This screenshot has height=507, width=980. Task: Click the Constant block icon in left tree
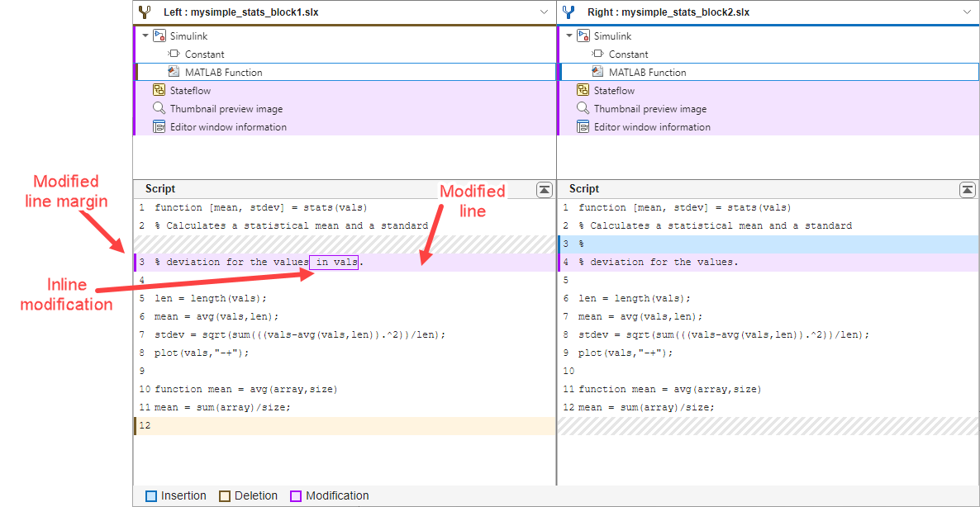tap(174, 54)
